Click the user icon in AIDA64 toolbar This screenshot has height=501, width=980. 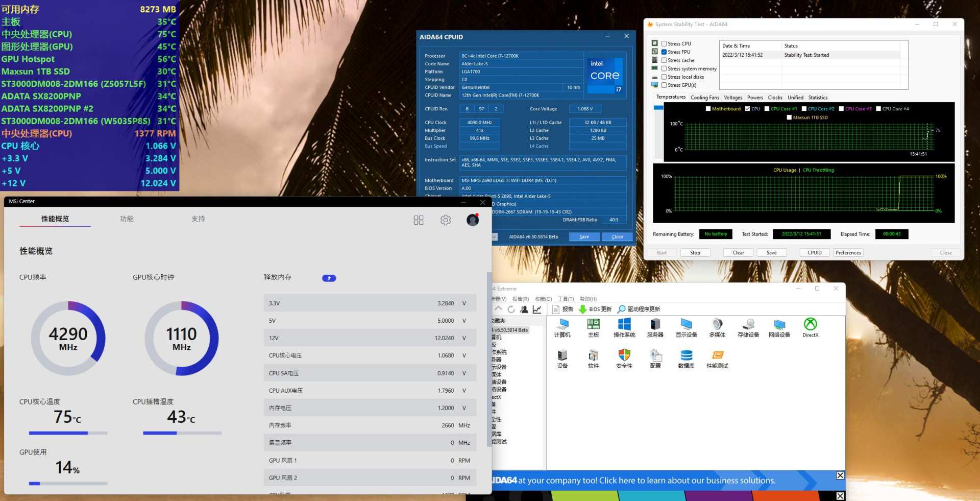(524, 309)
